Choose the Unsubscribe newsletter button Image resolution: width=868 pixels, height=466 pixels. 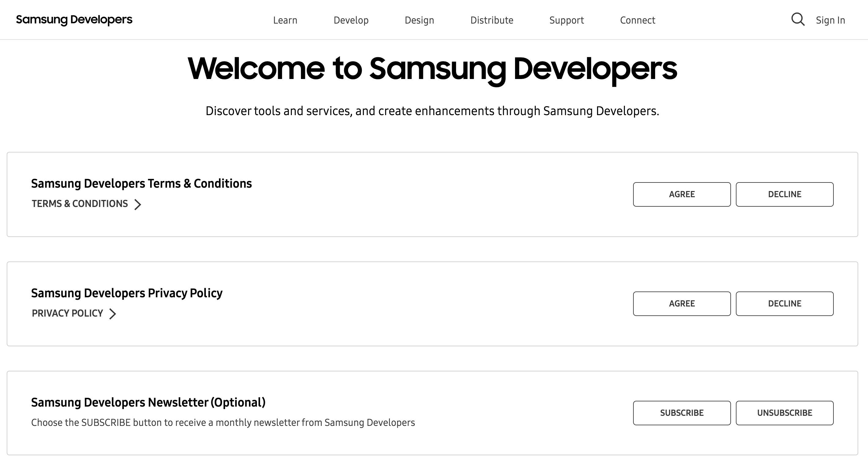785,413
